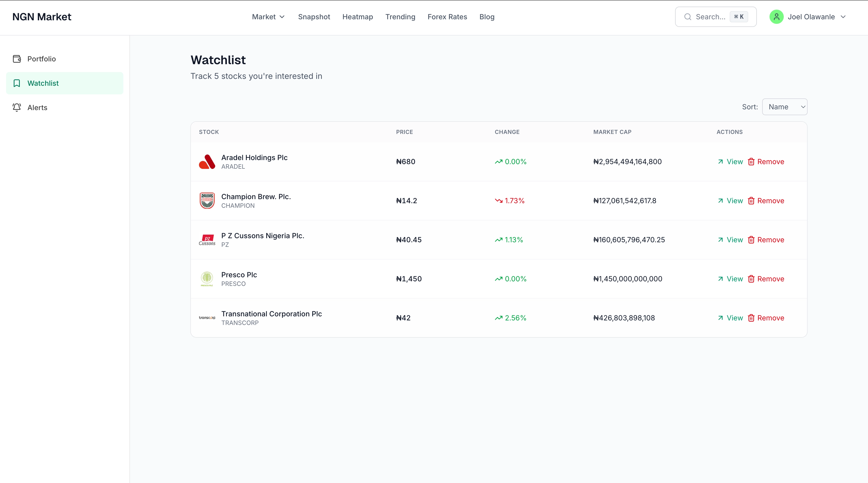868x483 pixels.
Task: Click the NGN Market logo text
Action: [42, 16]
